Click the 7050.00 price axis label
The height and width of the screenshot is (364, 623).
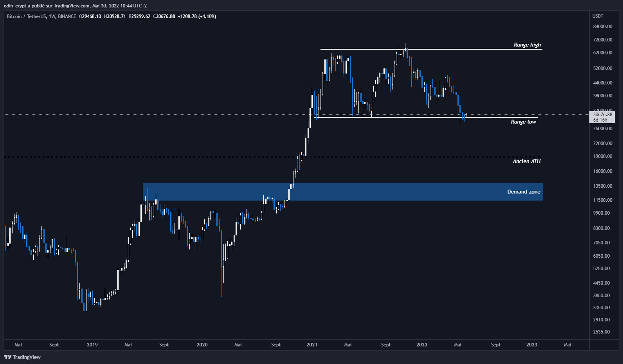601,243
